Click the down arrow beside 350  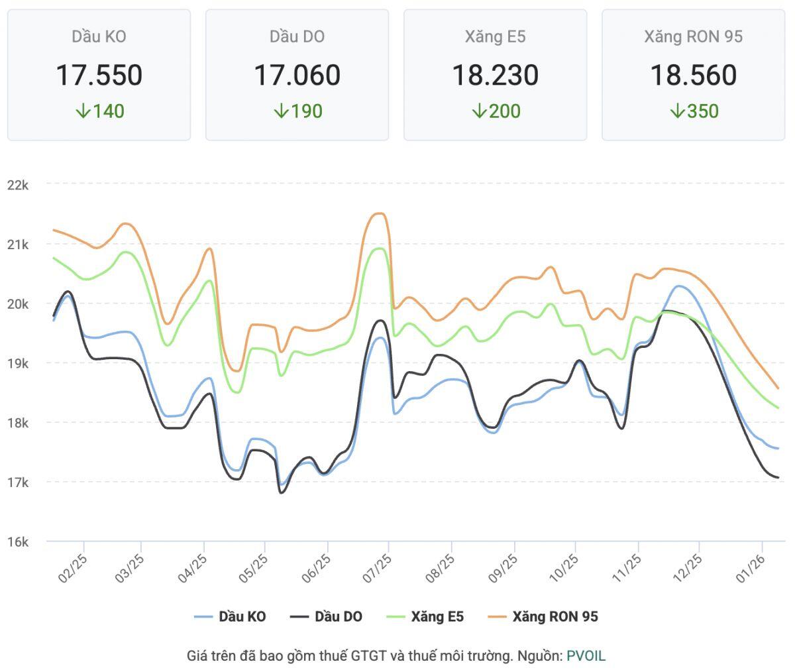pyautogui.click(x=677, y=111)
